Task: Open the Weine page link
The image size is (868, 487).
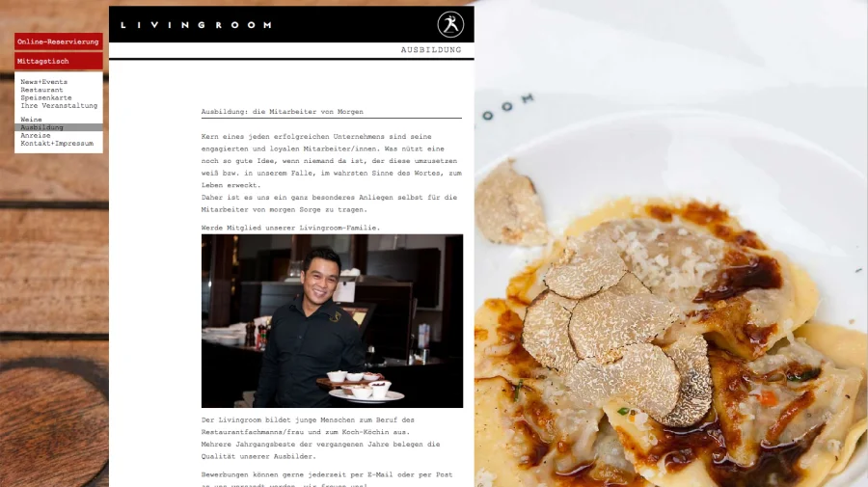Action: [31, 119]
